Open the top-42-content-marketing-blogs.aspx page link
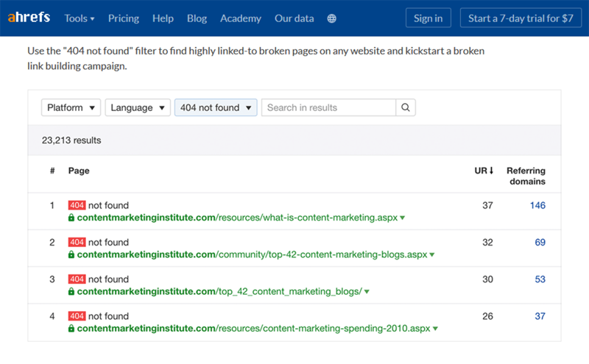This screenshot has width=589, height=364. click(252, 254)
